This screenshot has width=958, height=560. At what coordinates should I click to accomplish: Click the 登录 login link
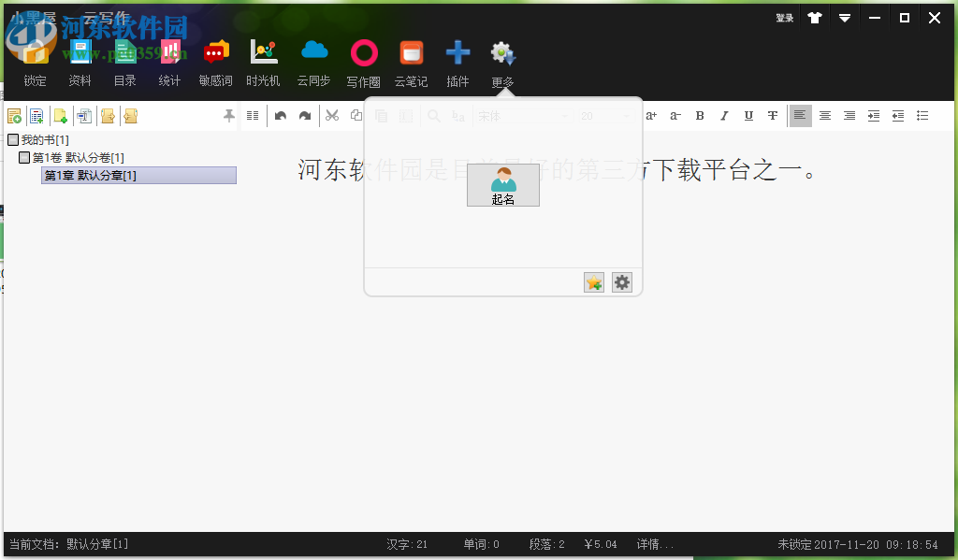pos(784,17)
